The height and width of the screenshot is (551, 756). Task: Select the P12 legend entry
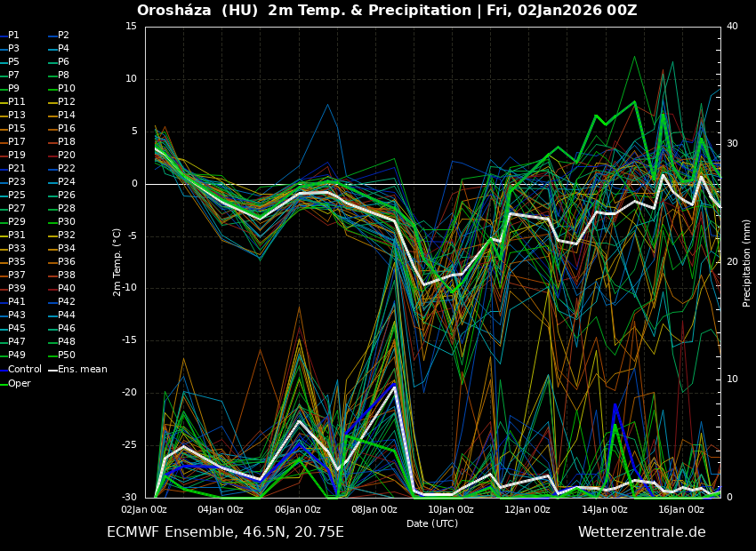coord(66,102)
